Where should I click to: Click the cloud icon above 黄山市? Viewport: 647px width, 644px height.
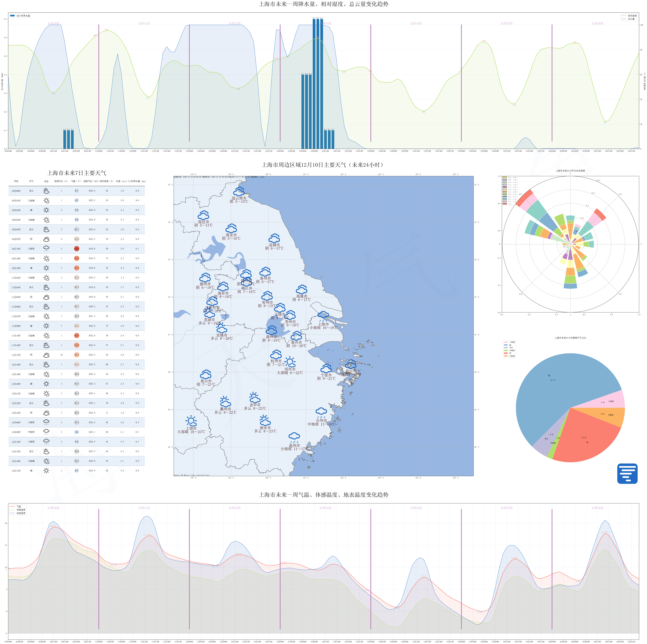(x=206, y=374)
